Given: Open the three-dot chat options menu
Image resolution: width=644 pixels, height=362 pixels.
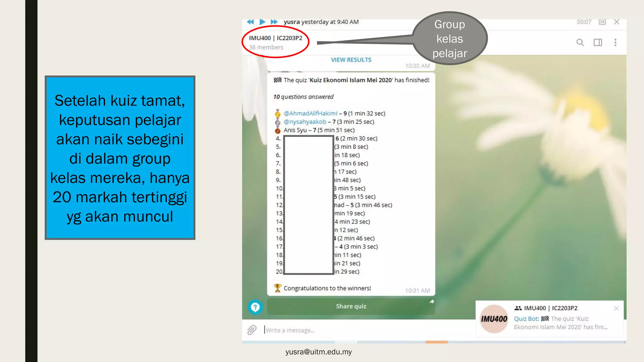Looking at the screenshot, I should (615, 42).
